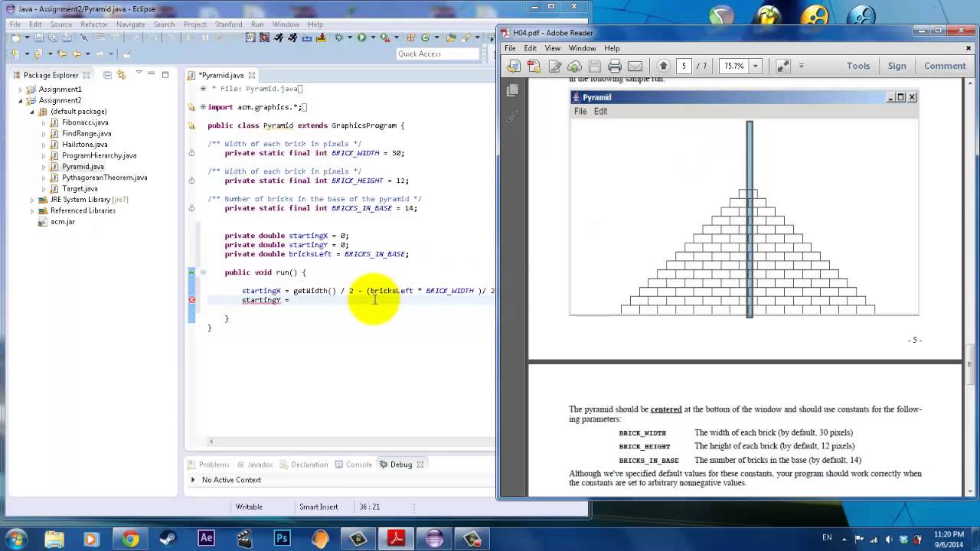The height and width of the screenshot is (551, 980).
Task: Select the Package Explorer tab
Action: click(51, 75)
